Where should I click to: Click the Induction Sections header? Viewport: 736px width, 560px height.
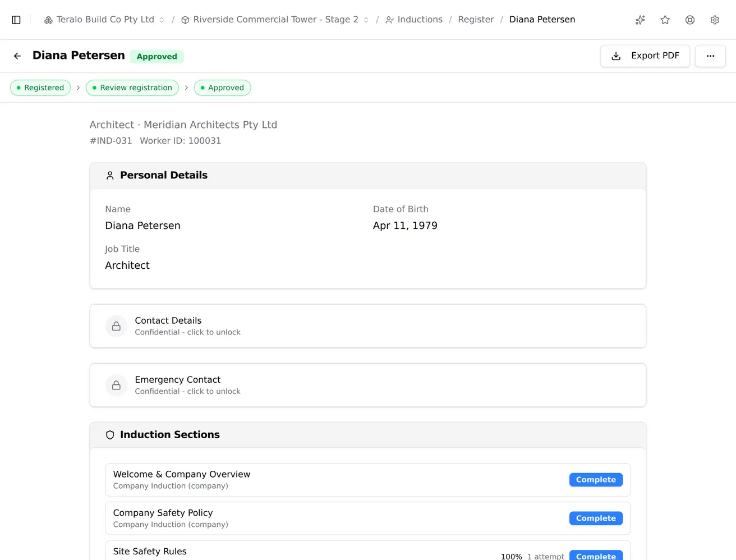point(368,435)
